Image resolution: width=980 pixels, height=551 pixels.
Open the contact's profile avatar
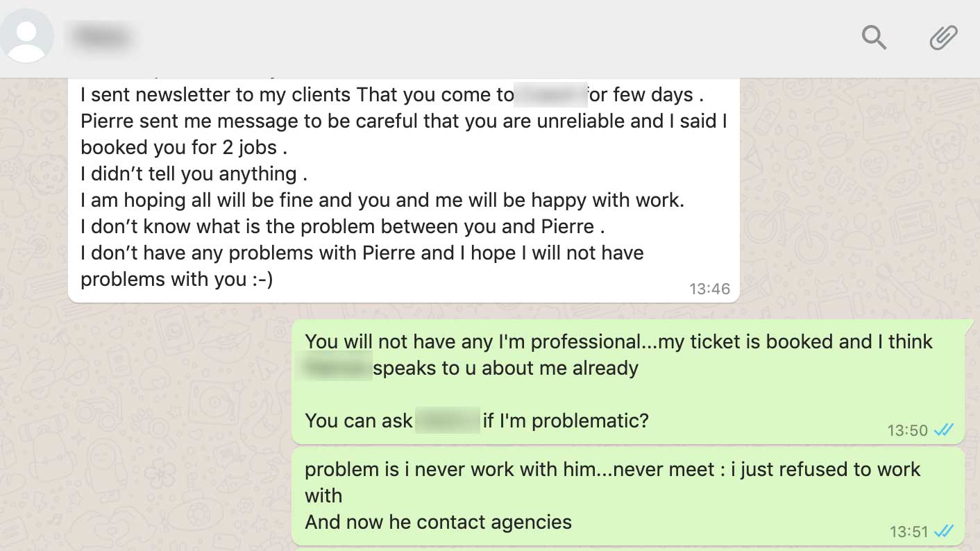[27, 36]
